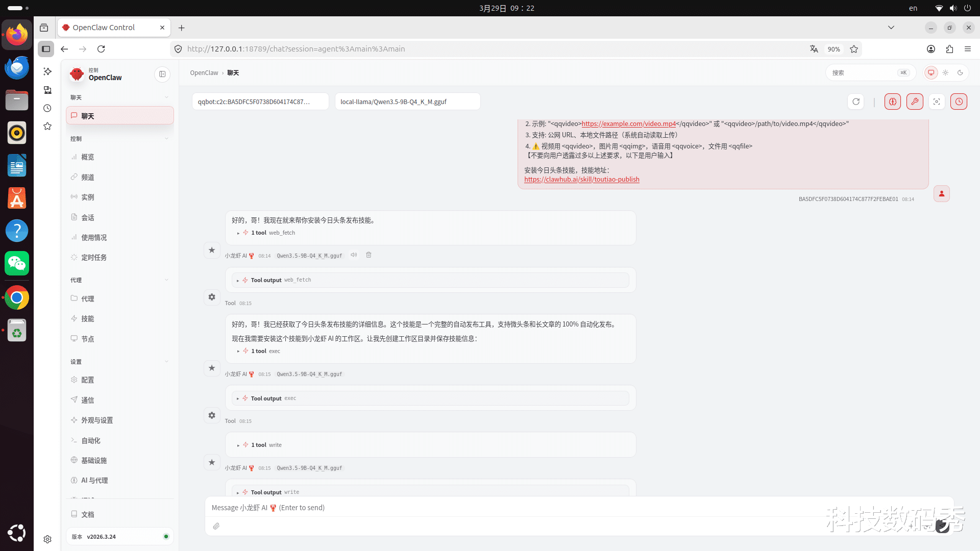Refresh chat with the reload icon
The width and height of the screenshot is (980, 551).
click(856, 102)
